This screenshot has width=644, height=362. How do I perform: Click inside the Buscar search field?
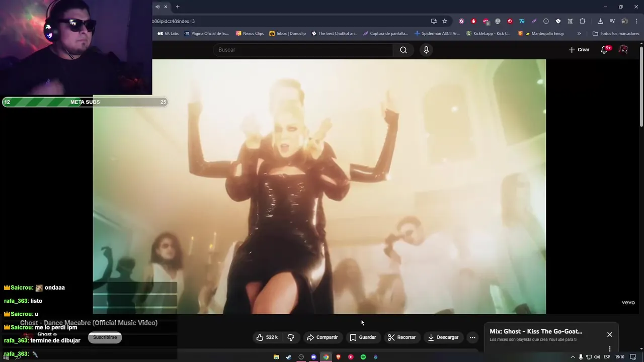tap(303, 50)
